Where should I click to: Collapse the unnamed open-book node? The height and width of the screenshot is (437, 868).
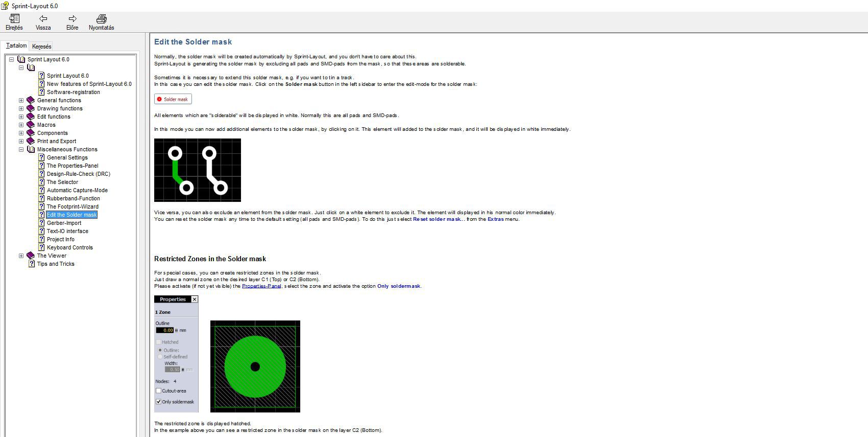coord(21,67)
